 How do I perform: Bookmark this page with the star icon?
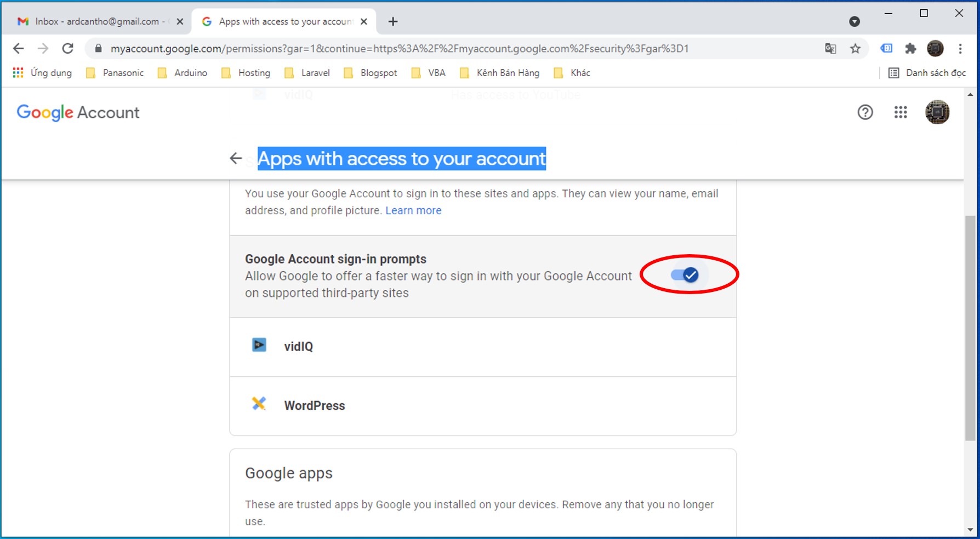click(x=855, y=48)
